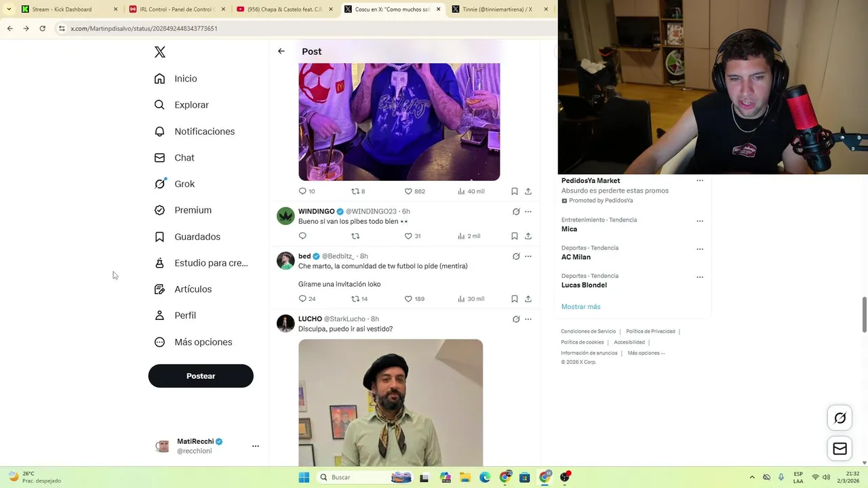Open Artículos in sidebar
This screenshot has height=488, width=868.
[x=183, y=289]
